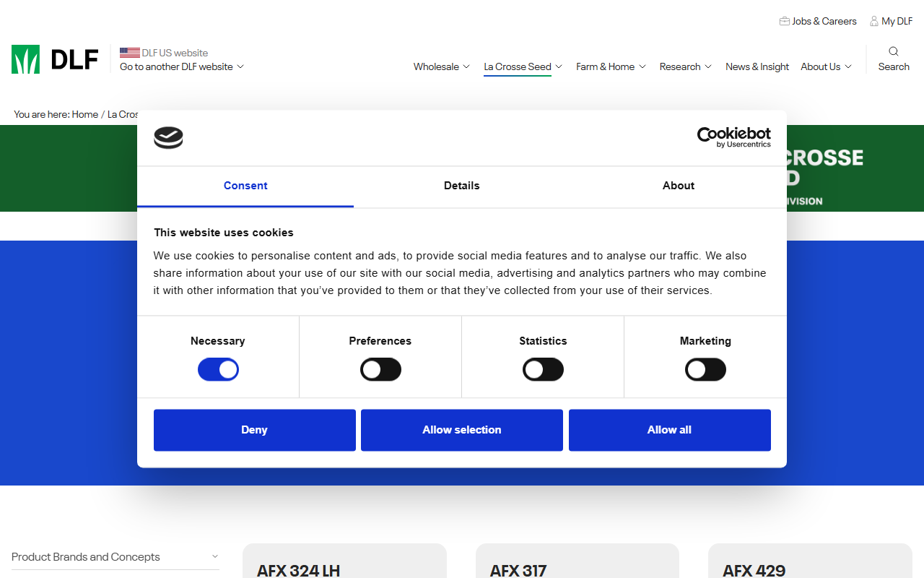Click the DLF wordmark text
The height and width of the screenshot is (578, 924).
click(x=74, y=60)
